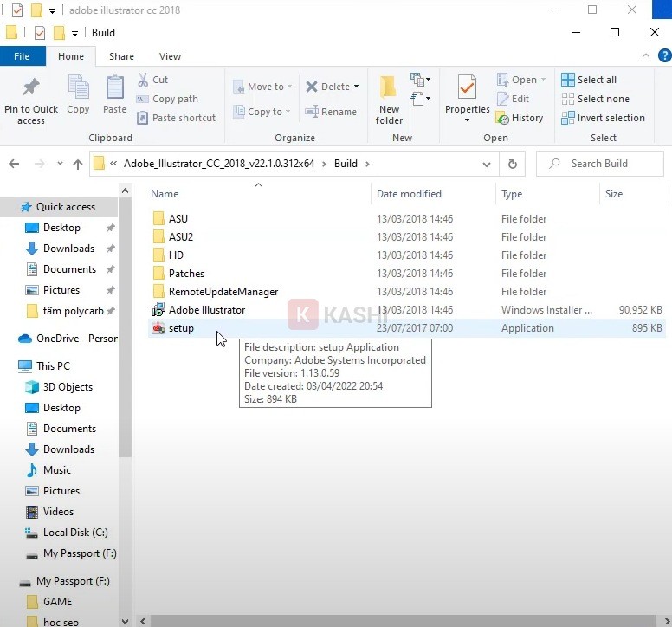Click Invert selection option
The height and width of the screenshot is (627, 672).
tap(603, 118)
